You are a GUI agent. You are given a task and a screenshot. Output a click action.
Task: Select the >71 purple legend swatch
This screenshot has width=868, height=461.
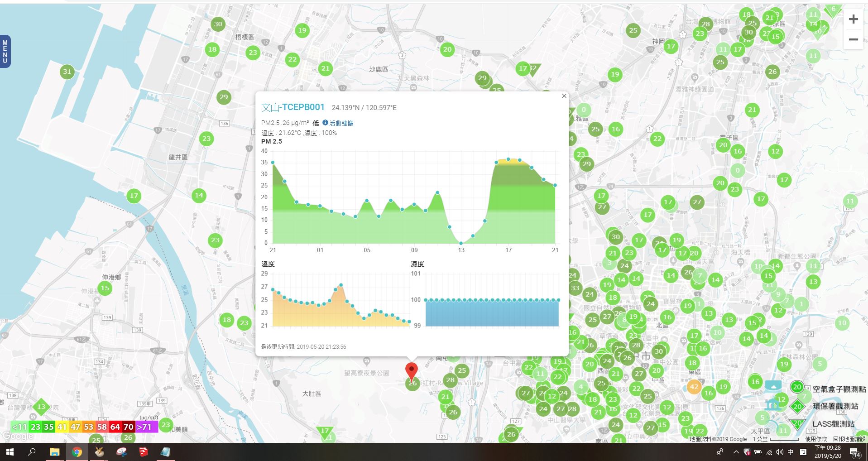click(146, 427)
